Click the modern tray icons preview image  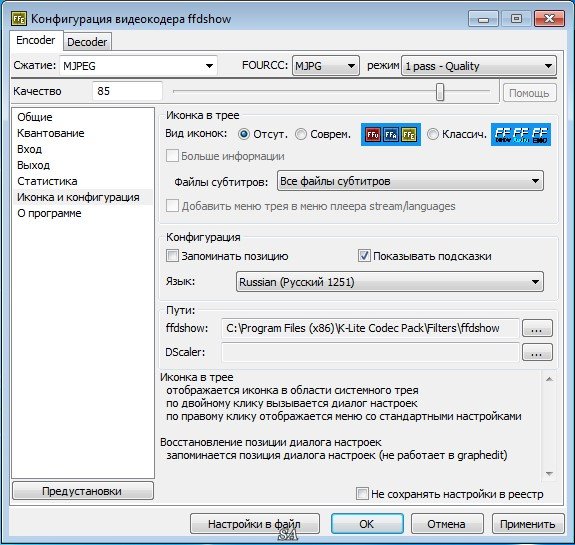391,135
